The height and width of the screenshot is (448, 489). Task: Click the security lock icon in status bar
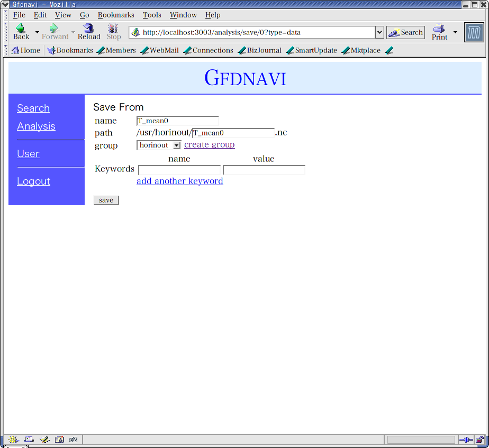point(479,440)
